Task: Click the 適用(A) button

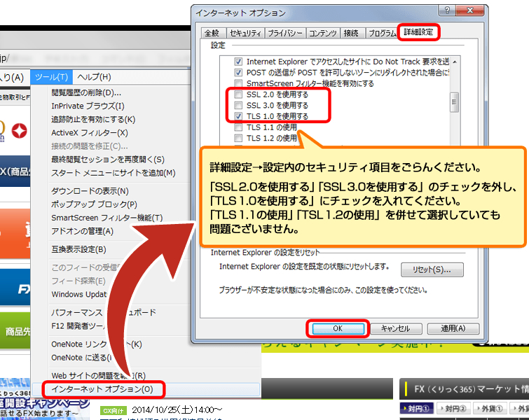Action: pyautogui.click(x=453, y=329)
